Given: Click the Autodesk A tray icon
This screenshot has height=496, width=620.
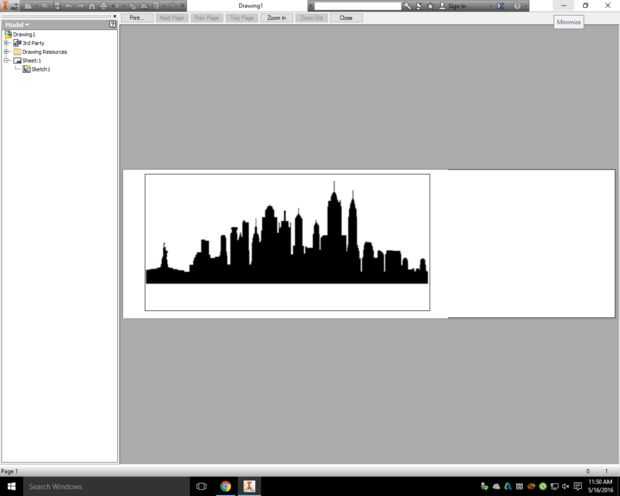Looking at the screenshot, I should click(508, 486).
